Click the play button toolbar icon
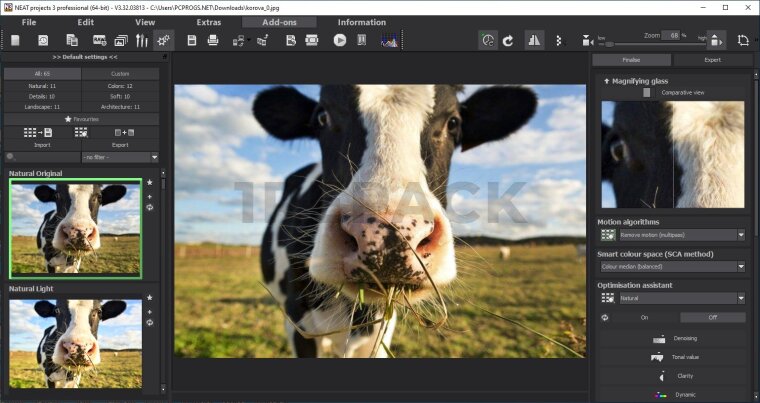The image size is (760, 403). click(x=339, y=40)
